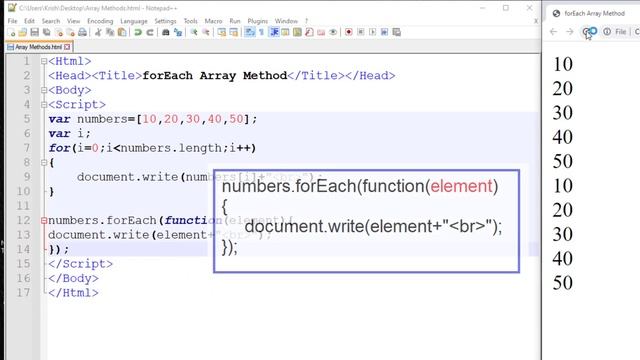
Task: Click the Zoom In magnifier icon
Action: [194, 32]
